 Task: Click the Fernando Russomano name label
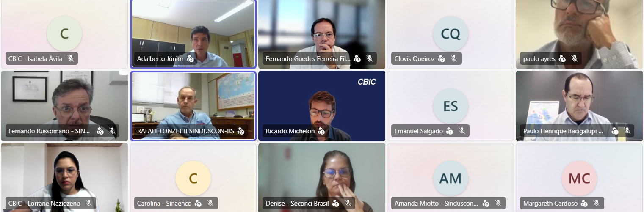[x=49, y=131]
